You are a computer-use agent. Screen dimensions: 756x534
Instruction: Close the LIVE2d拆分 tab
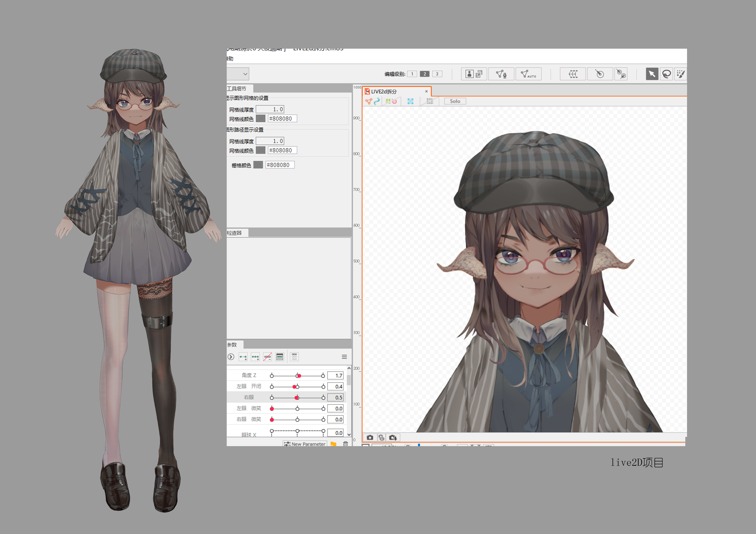tap(426, 92)
